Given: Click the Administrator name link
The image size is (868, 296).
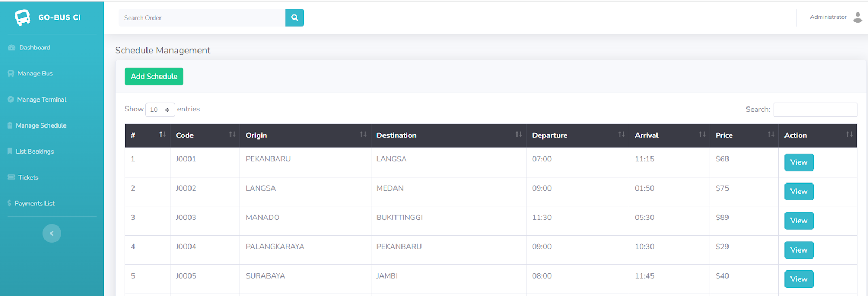Looking at the screenshot, I should pyautogui.click(x=828, y=17).
